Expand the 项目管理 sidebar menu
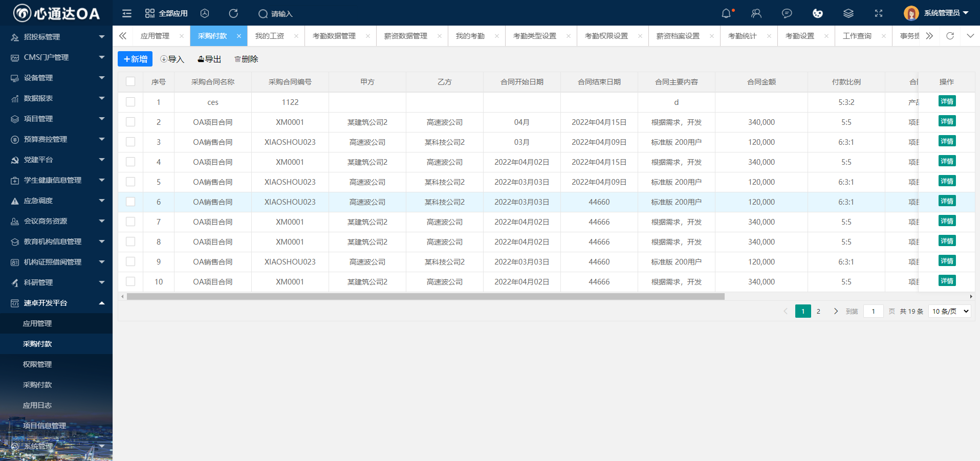This screenshot has height=461, width=980. pos(56,119)
